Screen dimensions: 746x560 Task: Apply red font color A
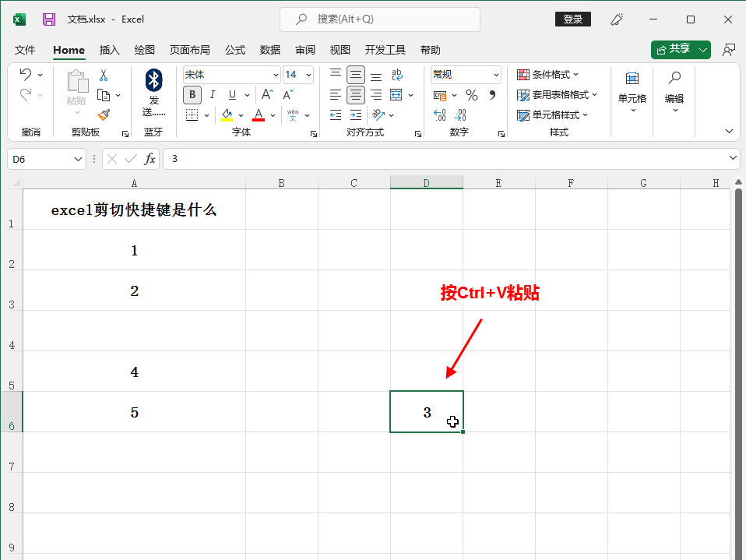pos(259,114)
